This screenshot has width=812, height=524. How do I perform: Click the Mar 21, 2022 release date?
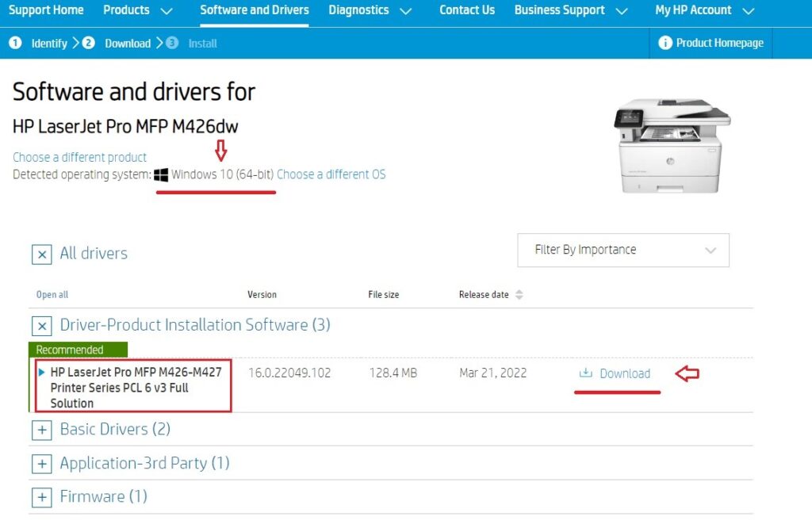coord(493,373)
